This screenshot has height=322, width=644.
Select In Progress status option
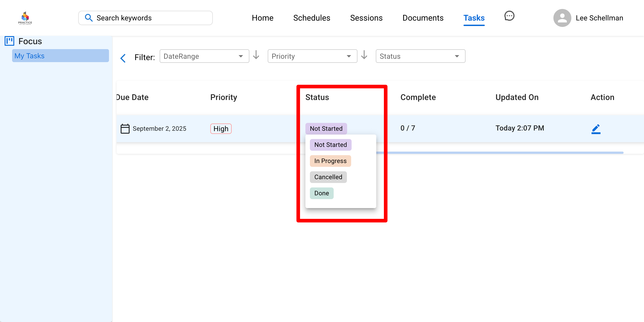tap(330, 161)
